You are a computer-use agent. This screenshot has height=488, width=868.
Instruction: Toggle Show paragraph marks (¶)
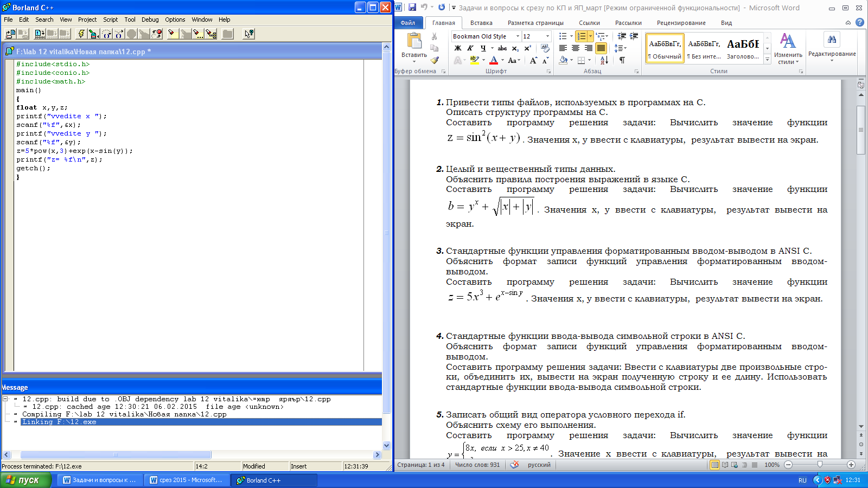pyautogui.click(x=622, y=60)
